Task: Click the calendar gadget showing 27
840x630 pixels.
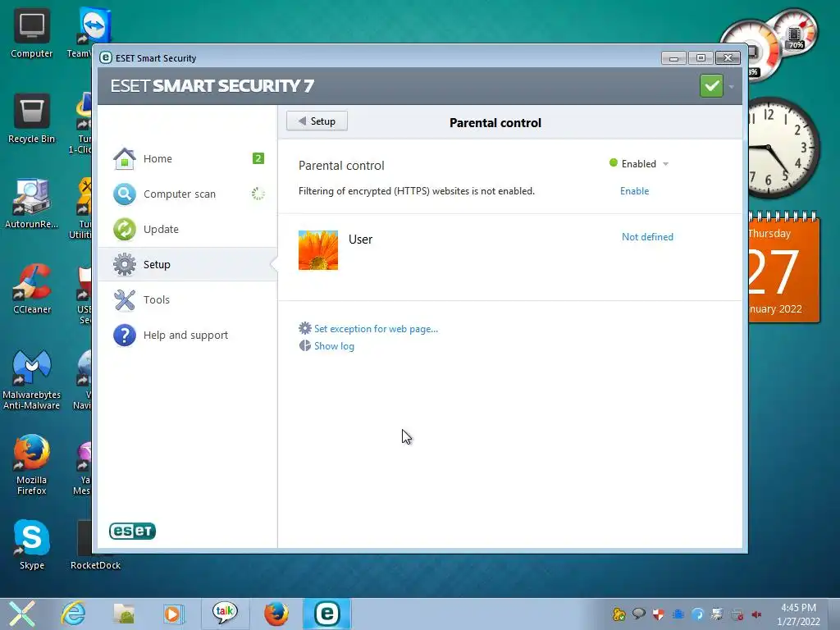Action: click(x=783, y=268)
